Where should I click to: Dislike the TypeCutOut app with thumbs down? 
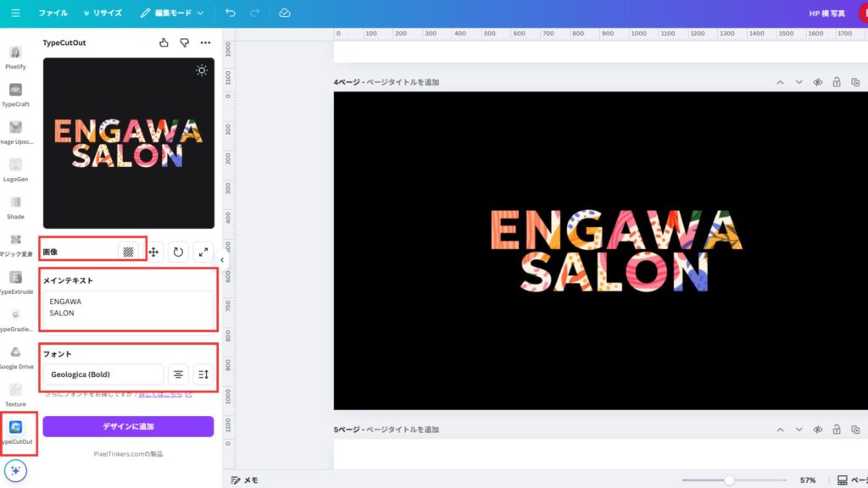tap(184, 42)
